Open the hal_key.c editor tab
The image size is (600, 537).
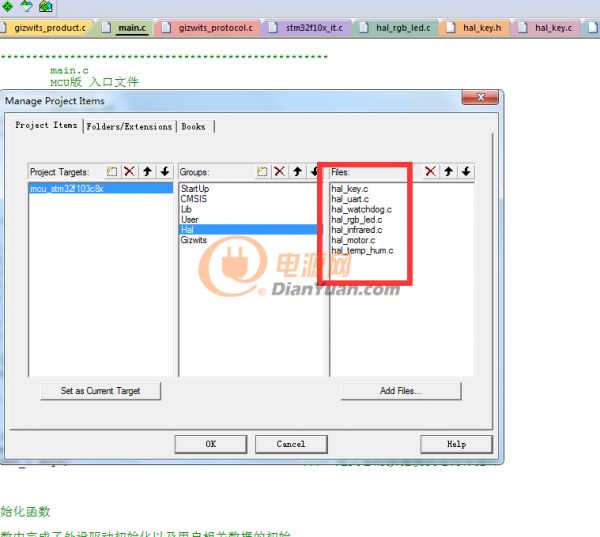548,28
